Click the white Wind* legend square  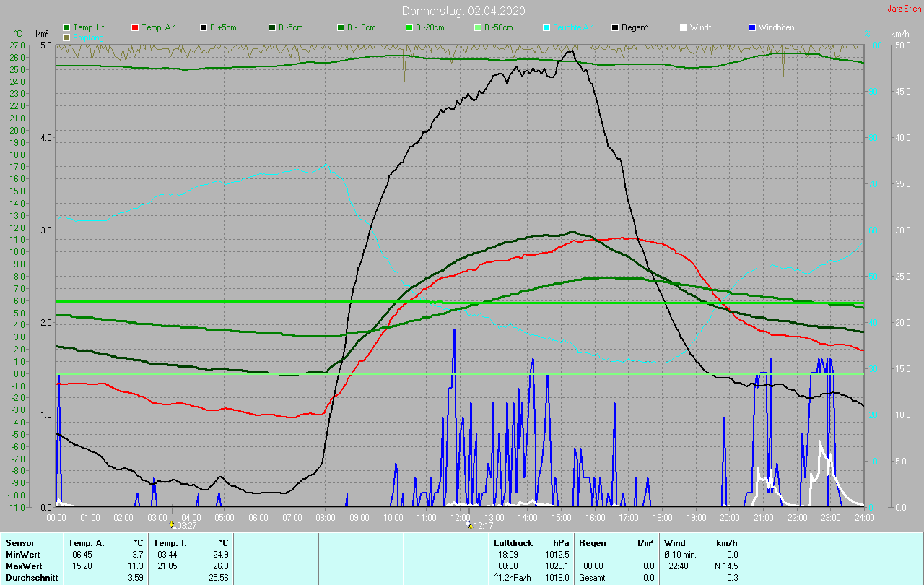tap(684, 27)
